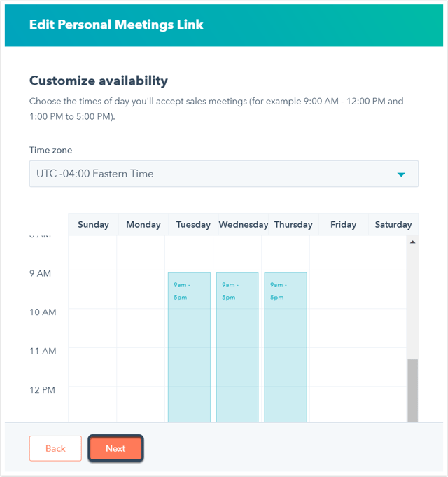The image size is (448, 477).
Task: Click the Friday column header
Action: click(344, 225)
